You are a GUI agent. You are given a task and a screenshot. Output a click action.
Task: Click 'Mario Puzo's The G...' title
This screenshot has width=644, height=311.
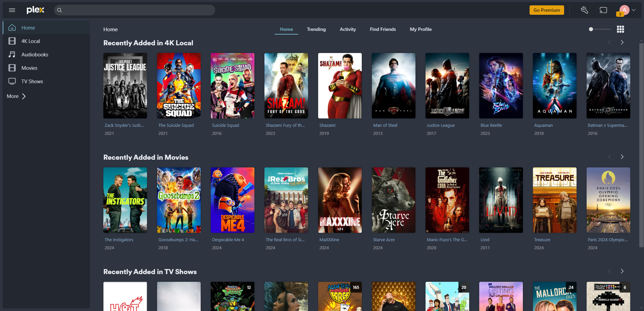[447, 240]
